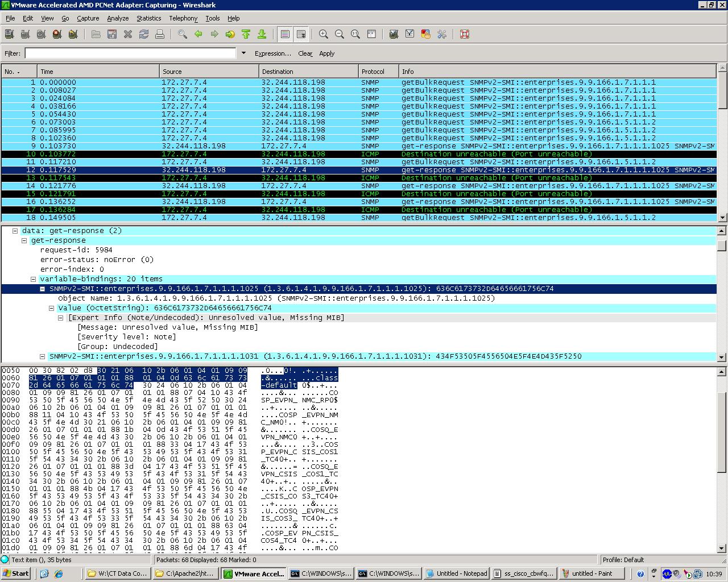
Task: Open the capture interfaces list icon
Action: pyautogui.click(x=9, y=34)
